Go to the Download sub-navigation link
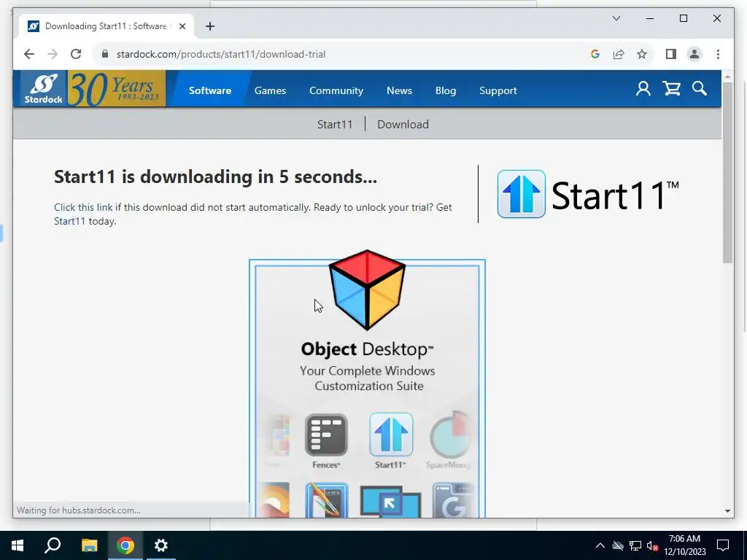This screenshot has height=560, width=747. click(x=403, y=124)
